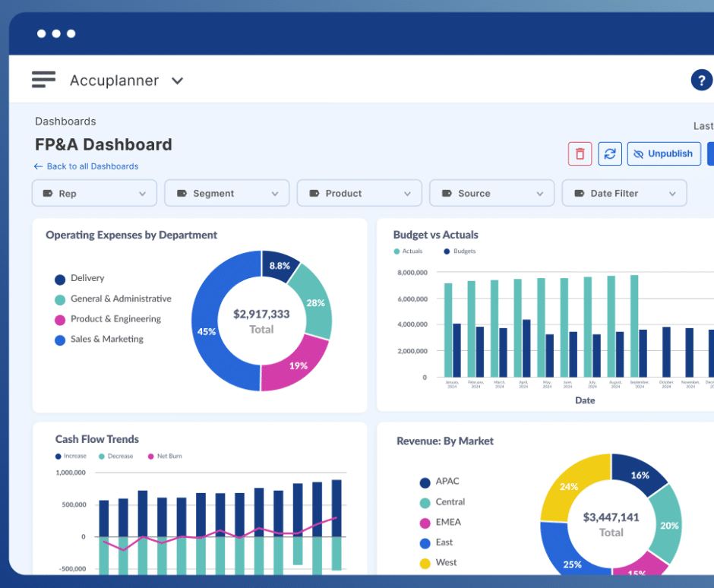Open the help question mark icon

[701, 80]
